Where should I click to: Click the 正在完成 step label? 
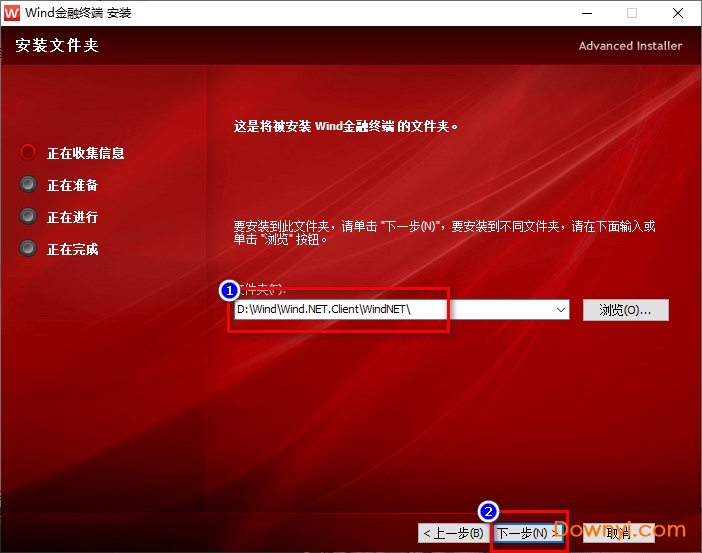point(72,249)
